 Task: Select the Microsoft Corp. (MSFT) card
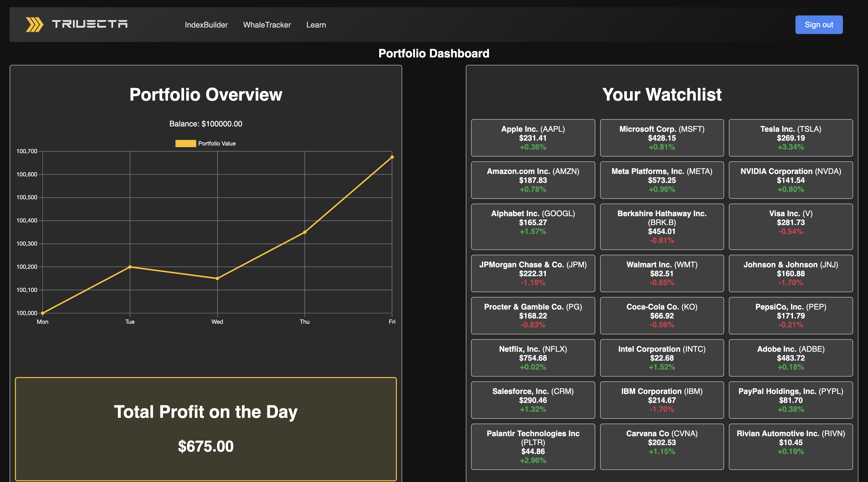tap(662, 138)
